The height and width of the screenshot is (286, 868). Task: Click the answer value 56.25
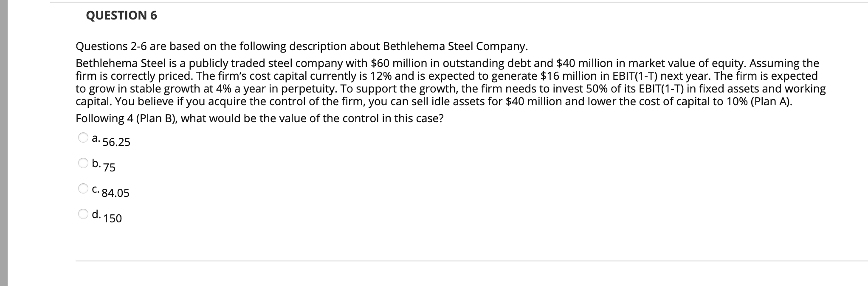tap(116, 142)
